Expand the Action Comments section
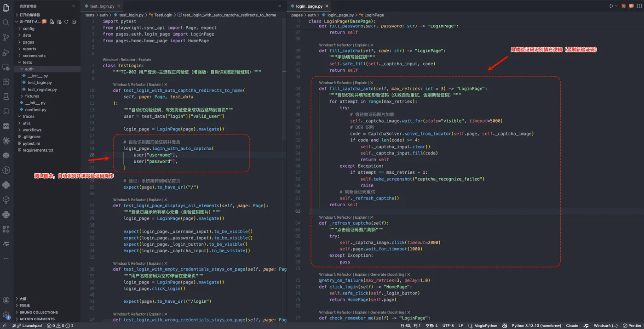Viewport: 644px width, 329px height. tap(47, 319)
